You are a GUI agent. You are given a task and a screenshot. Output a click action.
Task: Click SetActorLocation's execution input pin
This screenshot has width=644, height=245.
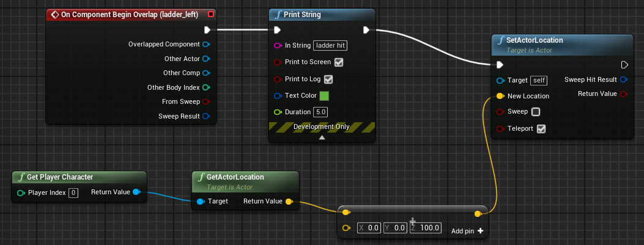[x=500, y=65]
